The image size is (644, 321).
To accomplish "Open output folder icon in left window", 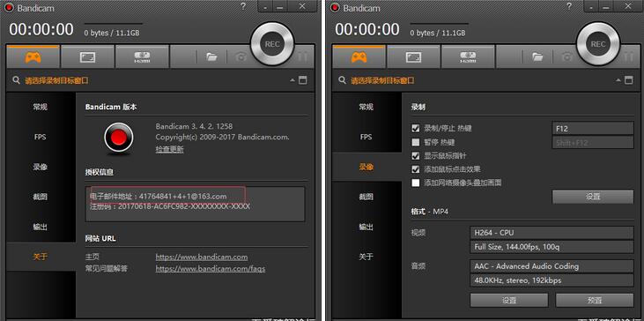I will [x=212, y=57].
